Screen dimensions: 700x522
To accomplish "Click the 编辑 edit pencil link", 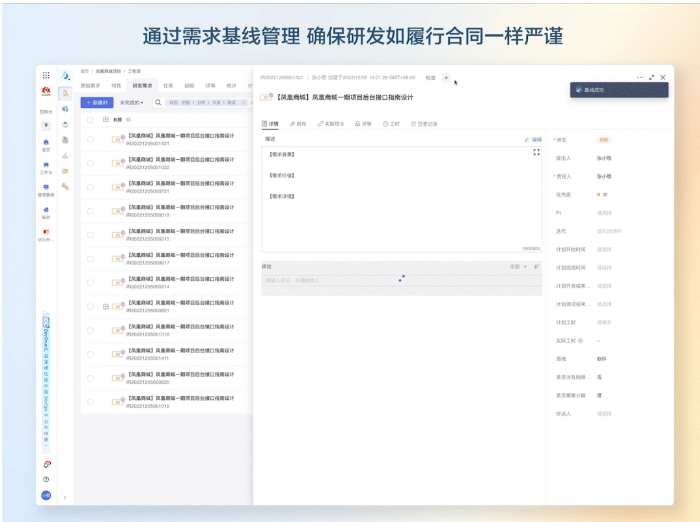I will click(x=533, y=140).
